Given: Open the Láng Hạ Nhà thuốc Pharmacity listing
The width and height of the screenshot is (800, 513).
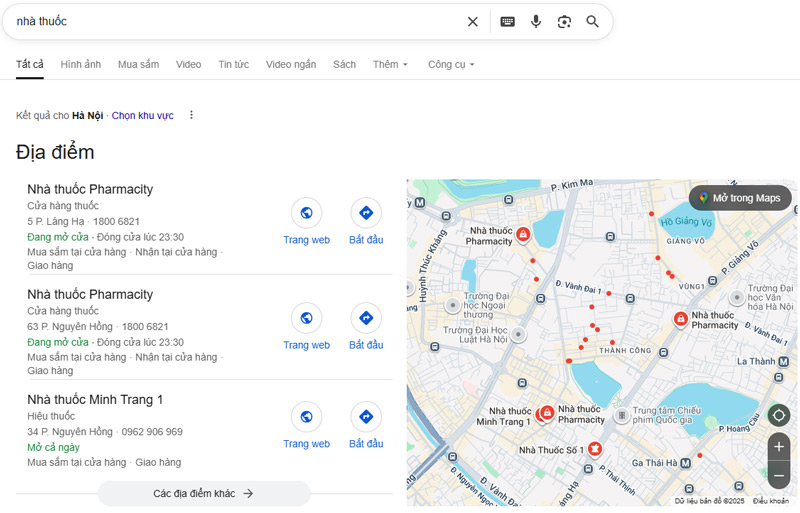Looking at the screenshot, I should [x=90, y=189].
